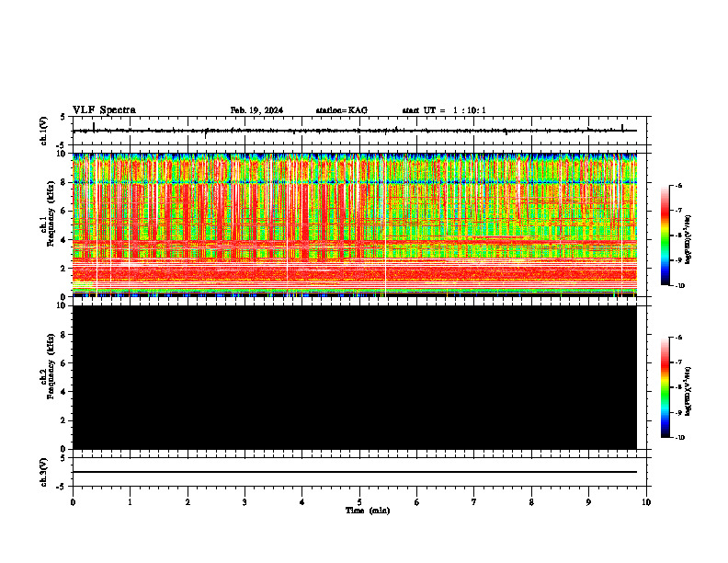
Task: Click inside the black ch.2 spectrogram panel
Action: pos(354,377)
